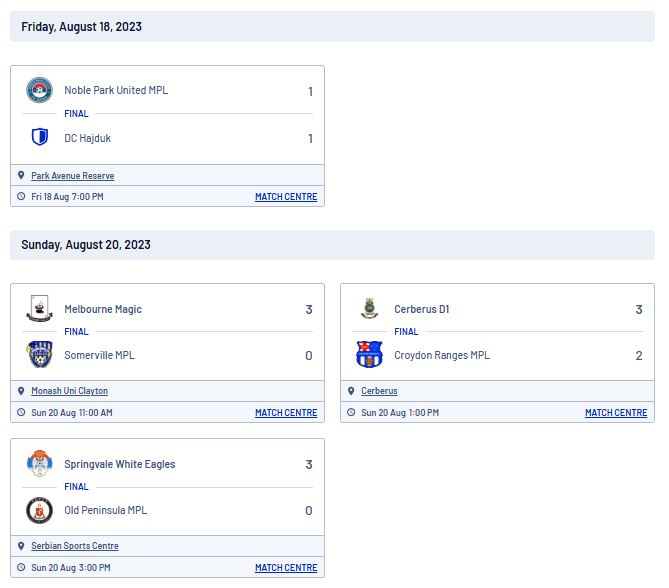The width and height of the screenshot is (669, 588).
Task: Open Monash Uni Clayton venue link
Action: (70, 390)
